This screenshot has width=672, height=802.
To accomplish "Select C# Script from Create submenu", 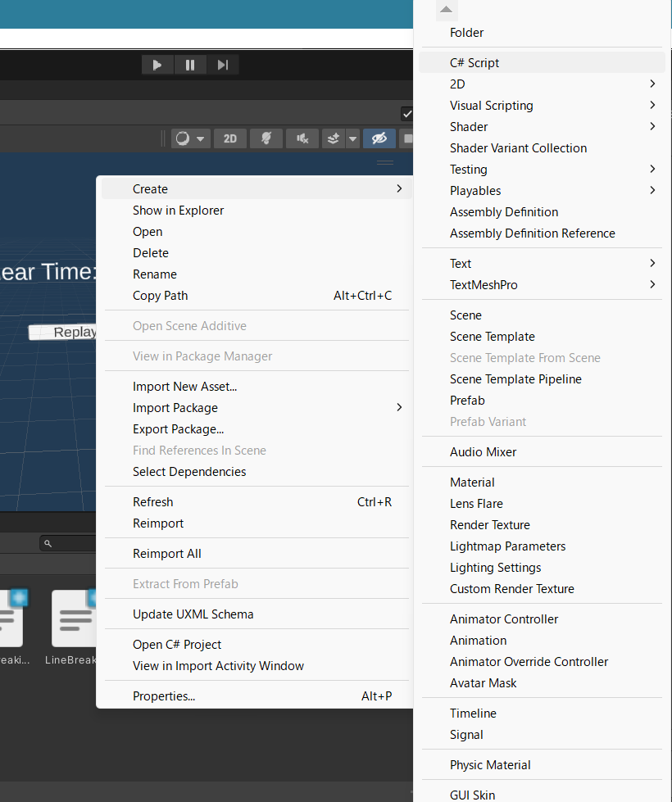I will (x=474, y=63).
